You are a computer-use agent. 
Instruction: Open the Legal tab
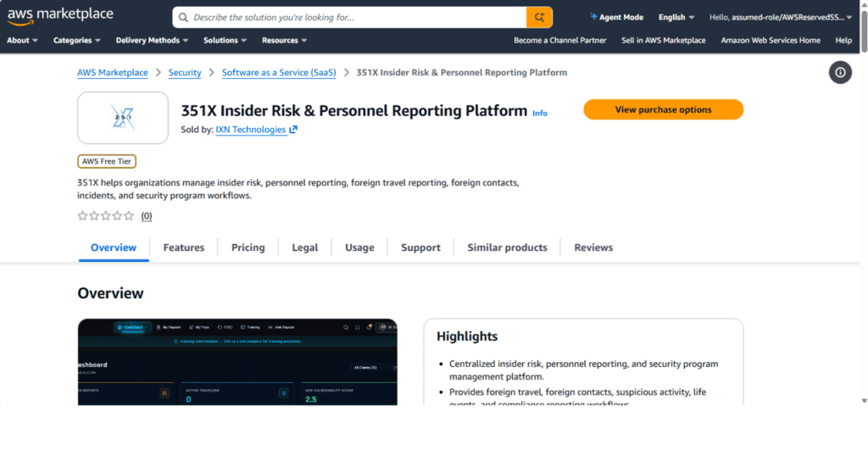(305, 247)
